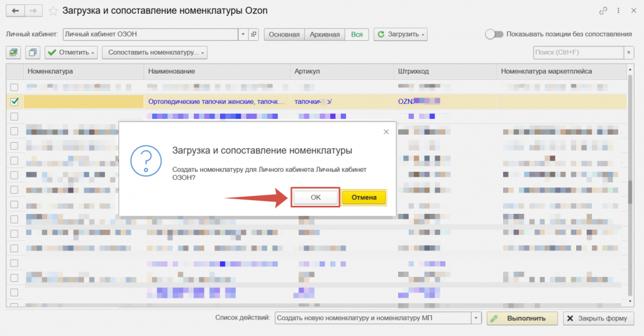Expand the Личный кабинет dropdown arrow
The height and width of the screenshot is (336, 644).
[243, 34]
